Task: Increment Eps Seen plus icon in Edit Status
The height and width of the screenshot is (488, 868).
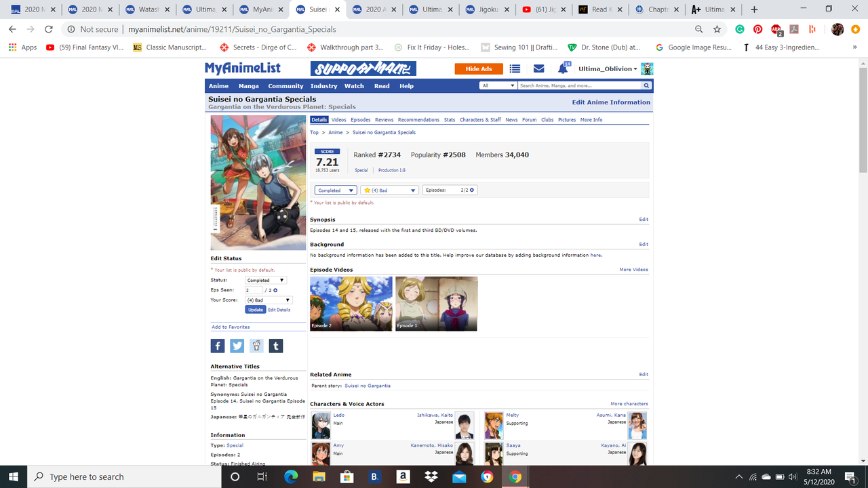Action: point(275,290)
